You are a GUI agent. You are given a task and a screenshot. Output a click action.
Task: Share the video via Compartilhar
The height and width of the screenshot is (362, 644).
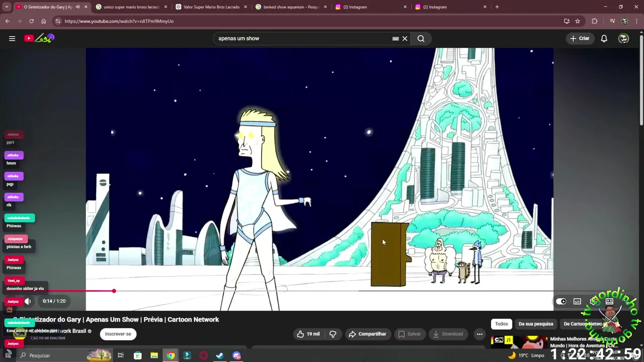pyautogui.click(x=367, y=334)
